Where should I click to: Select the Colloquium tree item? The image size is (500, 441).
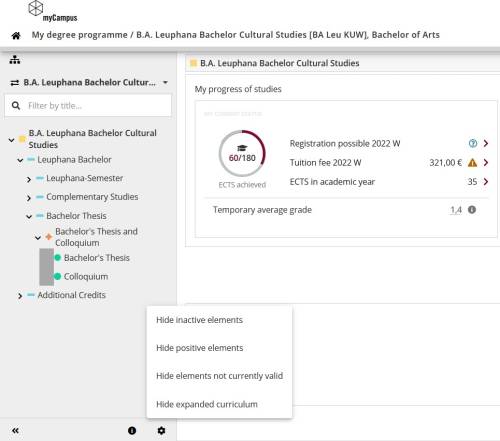[86, 276]
